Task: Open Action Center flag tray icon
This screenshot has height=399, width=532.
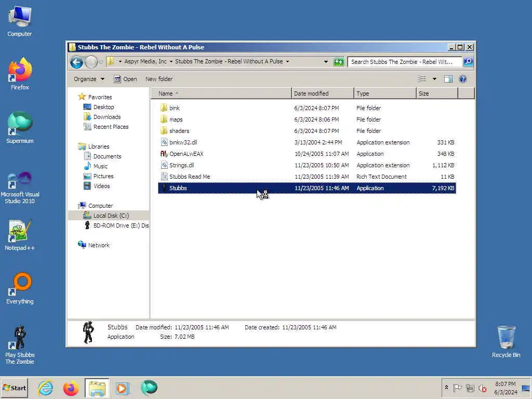Action: tap(457, 388)
